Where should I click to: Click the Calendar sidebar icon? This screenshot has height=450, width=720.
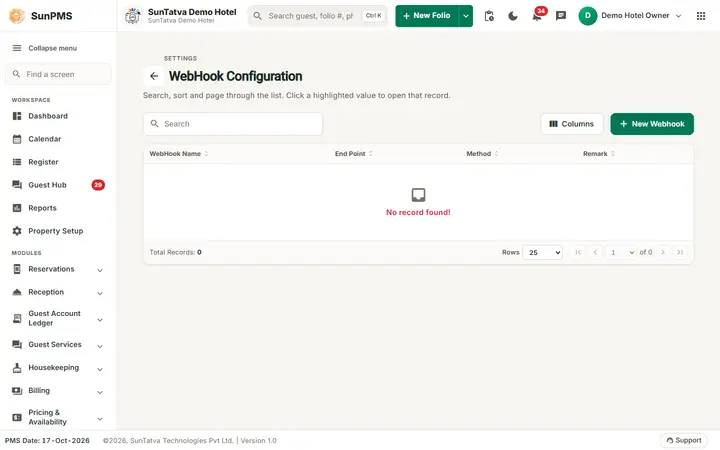pyautogui.click(x=17, y=139)
